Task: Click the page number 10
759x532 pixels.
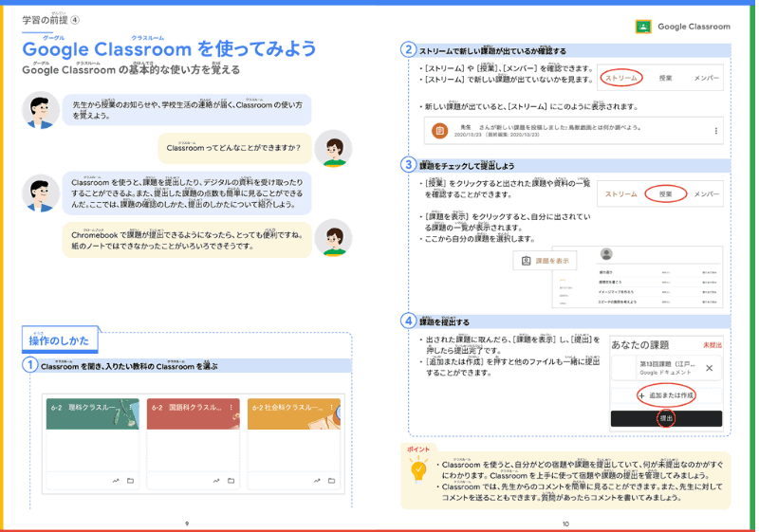Action: pyautogui.click(x=565, y=523)
